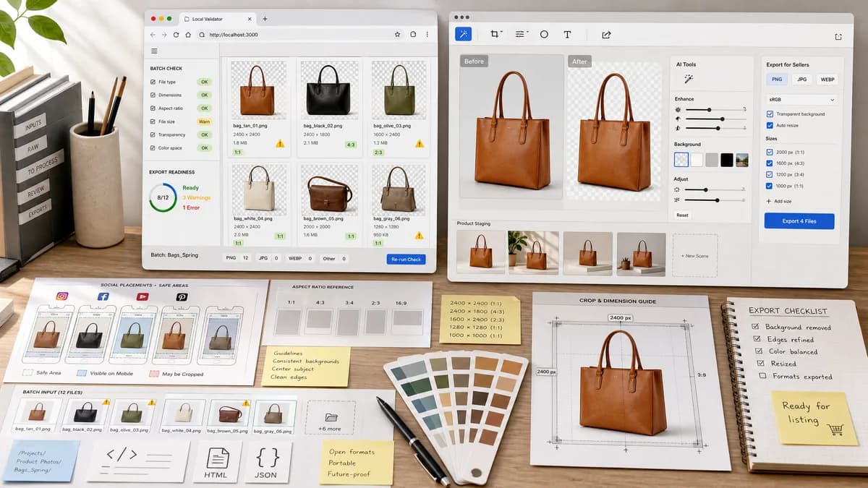Choose JPG format in Export for Sellers
This screenshot has height=488, width=868.
pos(801,80)
